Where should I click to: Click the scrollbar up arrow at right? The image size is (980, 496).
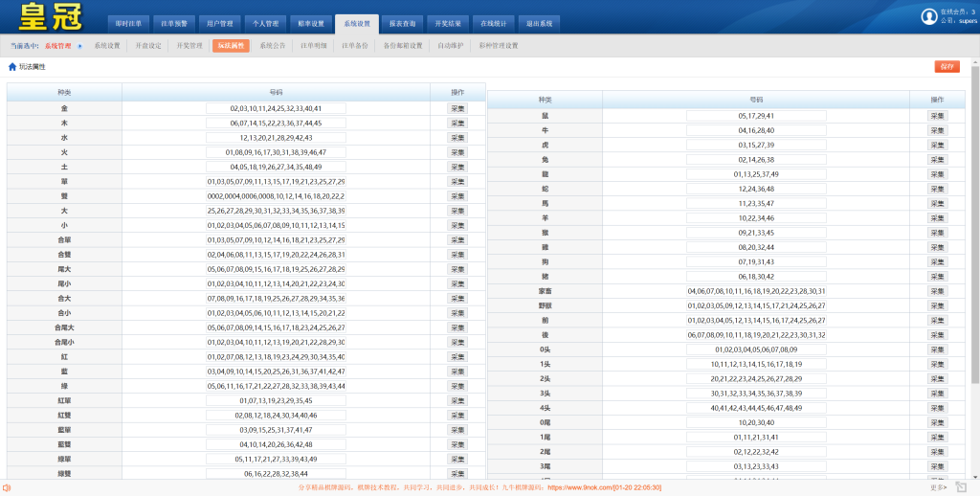click(x=975, y=62)
